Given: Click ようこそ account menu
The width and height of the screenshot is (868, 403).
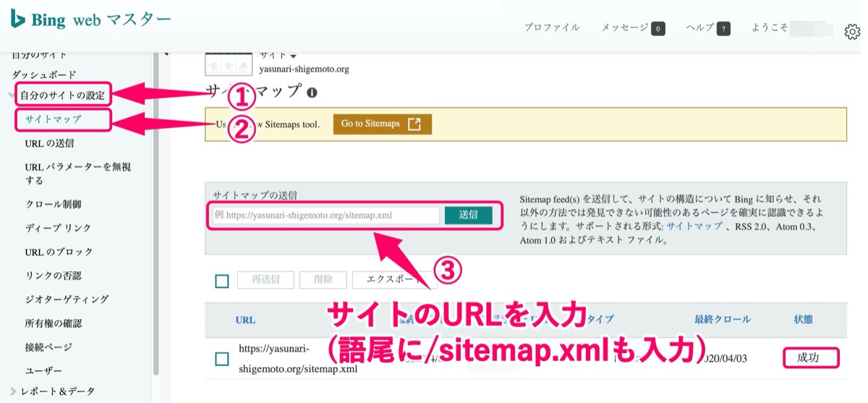Looking at the screenshot, I should [x=770, y=28].
